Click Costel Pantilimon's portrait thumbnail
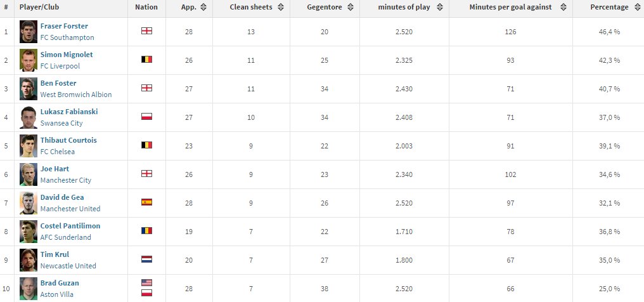This screenshot has height=302, width=644. pos(29,232)
